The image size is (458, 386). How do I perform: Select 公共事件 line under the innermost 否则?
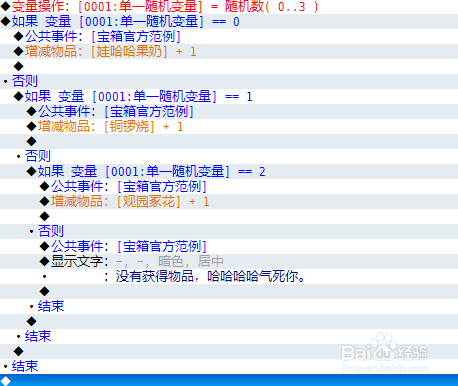[x=229, y=247]
